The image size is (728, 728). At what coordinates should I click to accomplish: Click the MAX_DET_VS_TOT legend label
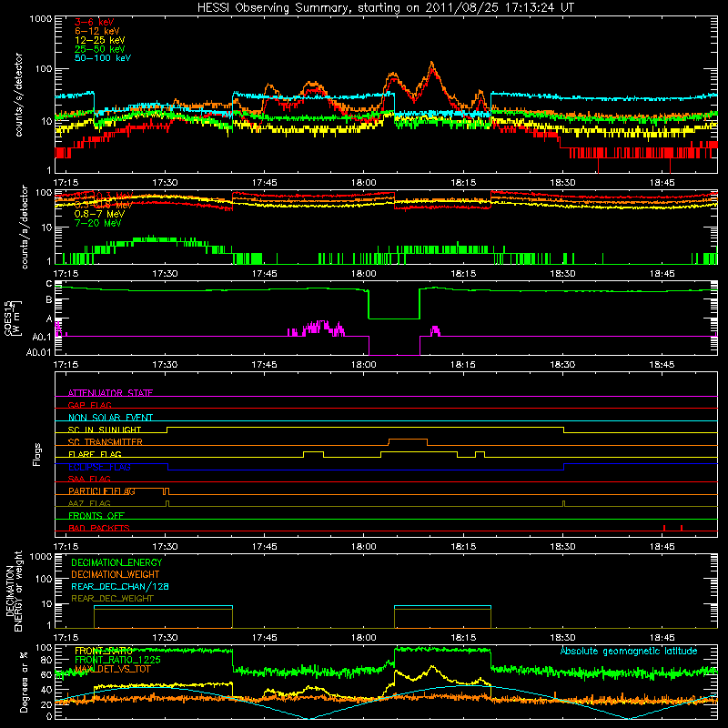coord(112,669)
